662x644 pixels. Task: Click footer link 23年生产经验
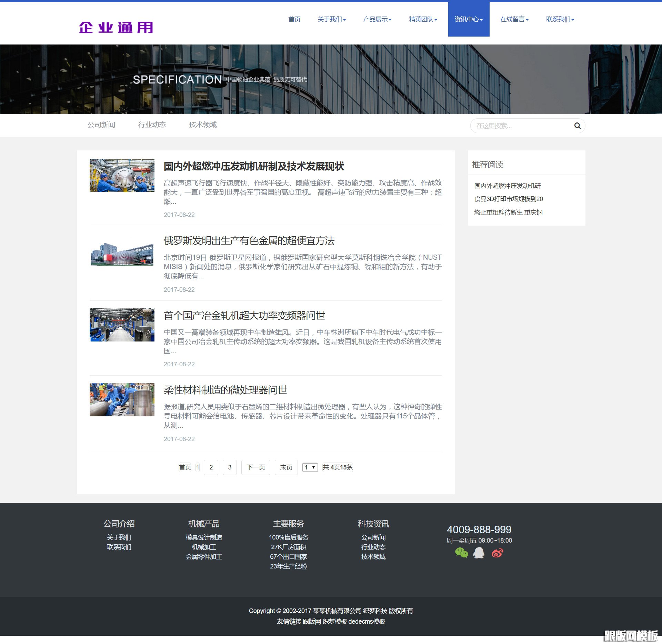pos(289,566)
